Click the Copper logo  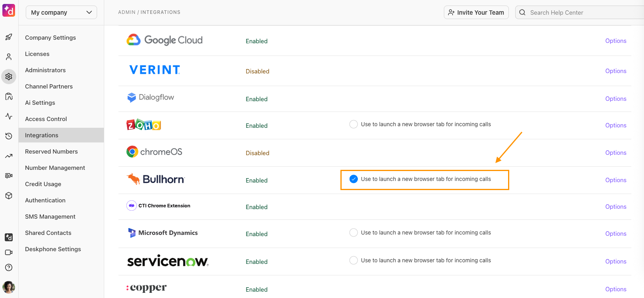147,288
